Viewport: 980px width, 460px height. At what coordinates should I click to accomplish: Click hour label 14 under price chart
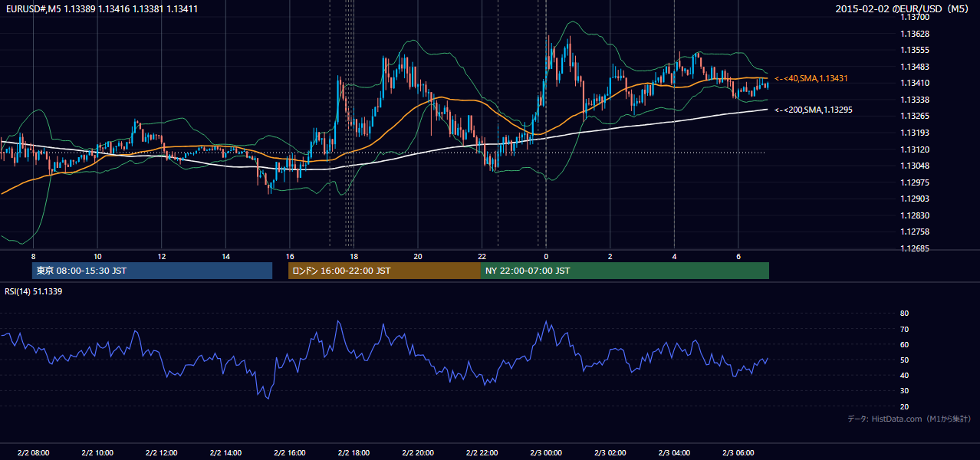click(x=225, y=256)
